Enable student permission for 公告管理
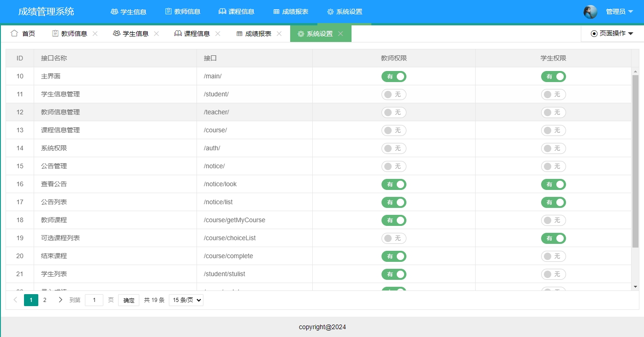644x337 pixels. pyautogui.click(x=554, y=166)
